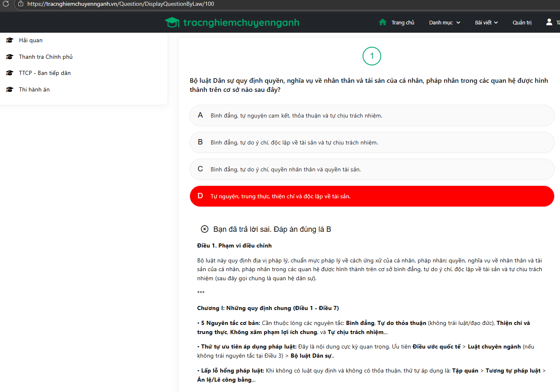This screenshot has height=392, width=560.
Task: Click graduation cap icon next to Thi hành án
Action: [x=10, y=89]
